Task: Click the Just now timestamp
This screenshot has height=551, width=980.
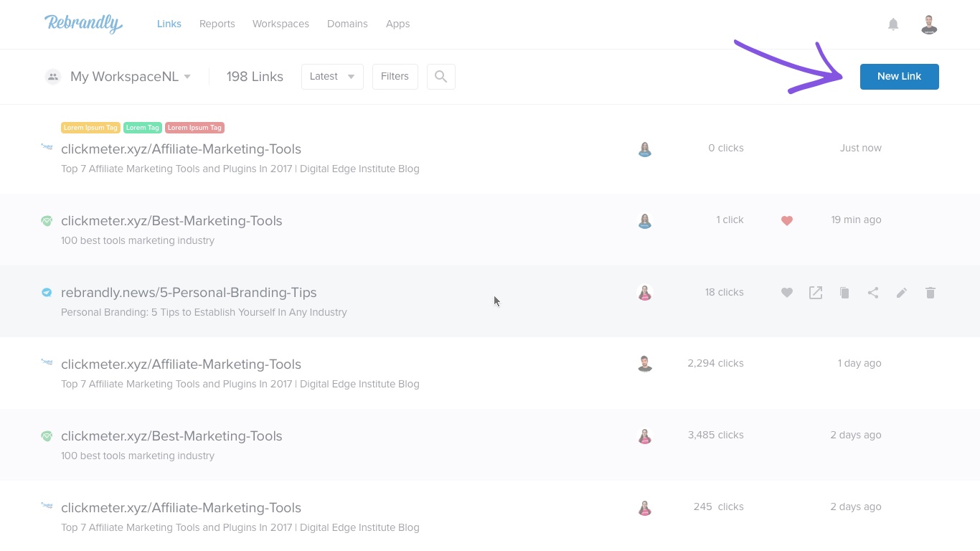Action: tap(861, 148)
